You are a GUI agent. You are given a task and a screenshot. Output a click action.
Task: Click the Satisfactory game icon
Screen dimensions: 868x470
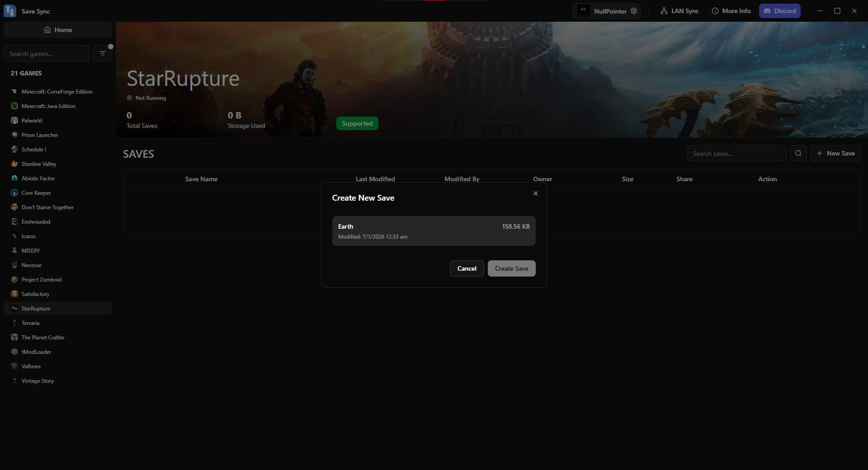pos(14,294)
